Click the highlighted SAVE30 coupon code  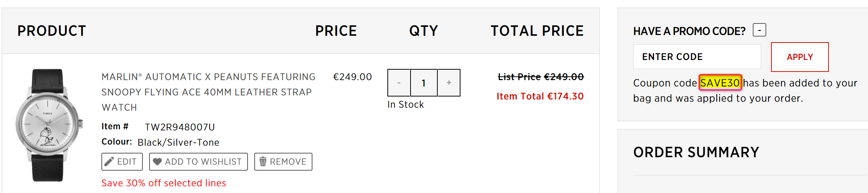click(x=720, y=83)
